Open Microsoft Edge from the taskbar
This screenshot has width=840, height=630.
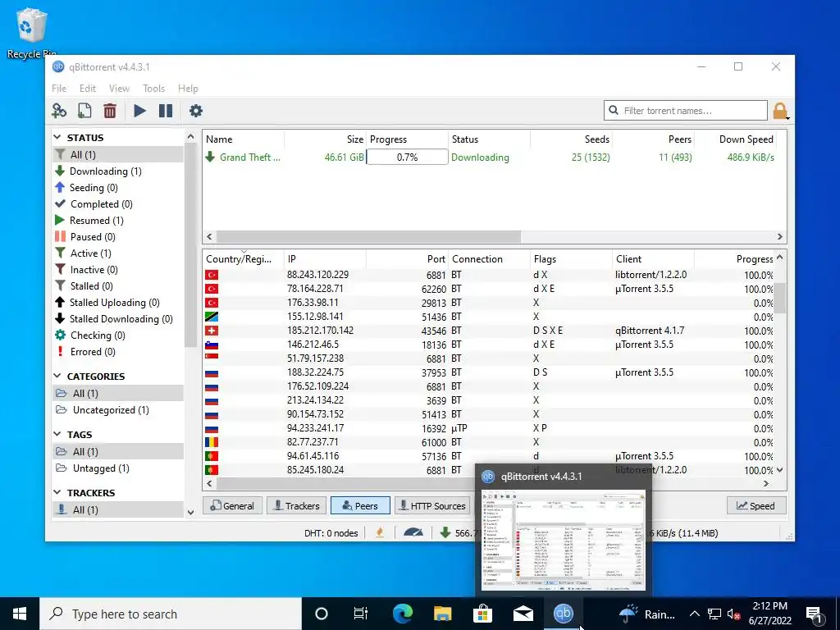402,614
